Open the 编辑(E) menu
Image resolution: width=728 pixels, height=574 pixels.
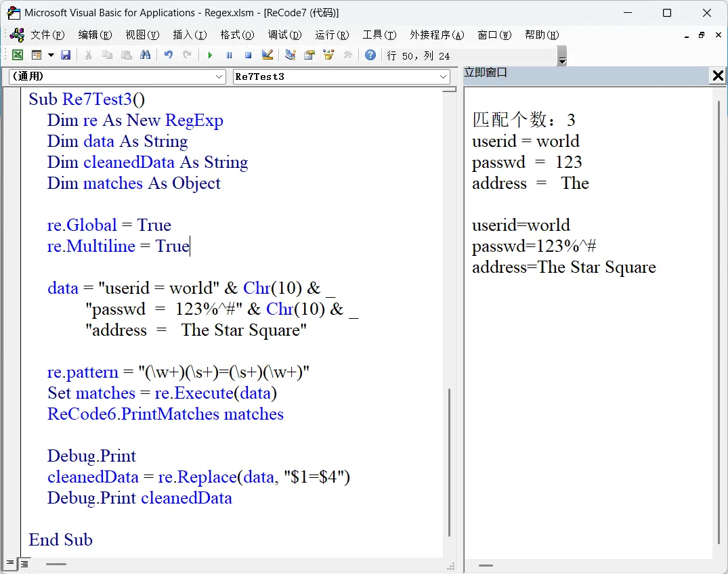95,35
